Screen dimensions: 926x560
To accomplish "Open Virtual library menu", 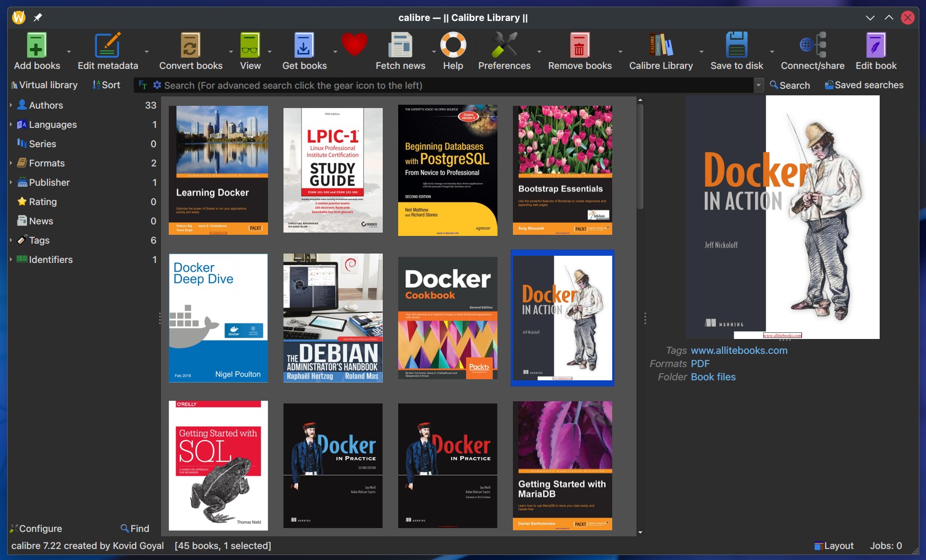I will [x=44, y=85].
